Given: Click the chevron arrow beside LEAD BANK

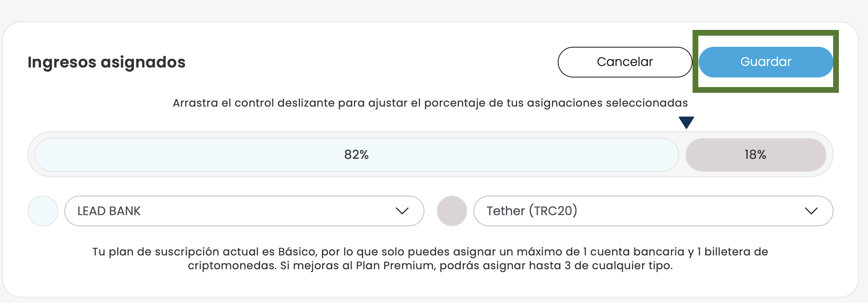Looking at the screenshot, I should click(x=402, y=211).
